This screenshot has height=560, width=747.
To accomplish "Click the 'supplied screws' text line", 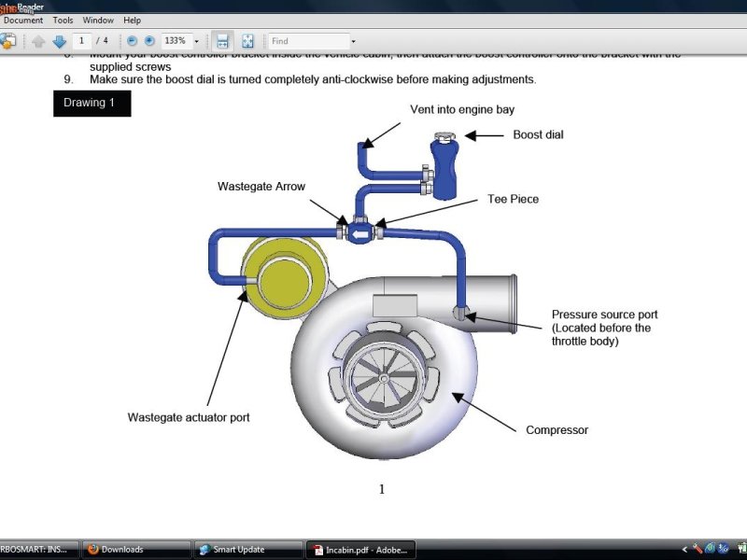I will pyautogui.click(x=130, y=66).
